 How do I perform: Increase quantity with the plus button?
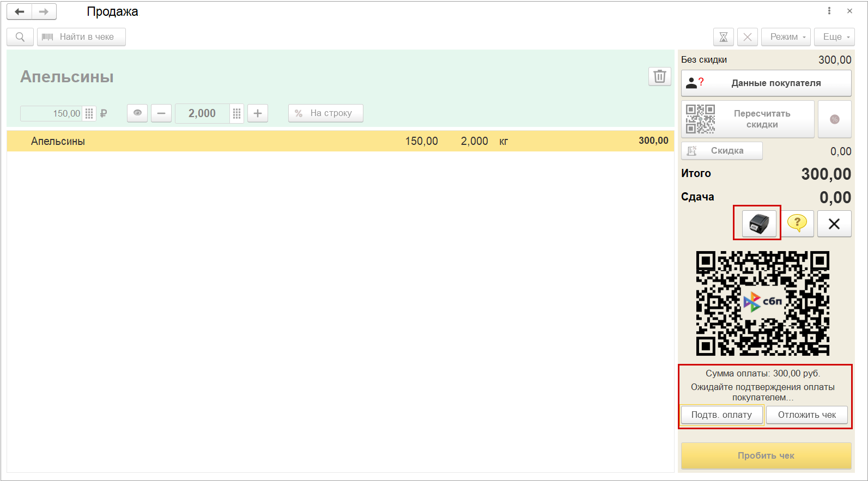click(x=258, y=113)
